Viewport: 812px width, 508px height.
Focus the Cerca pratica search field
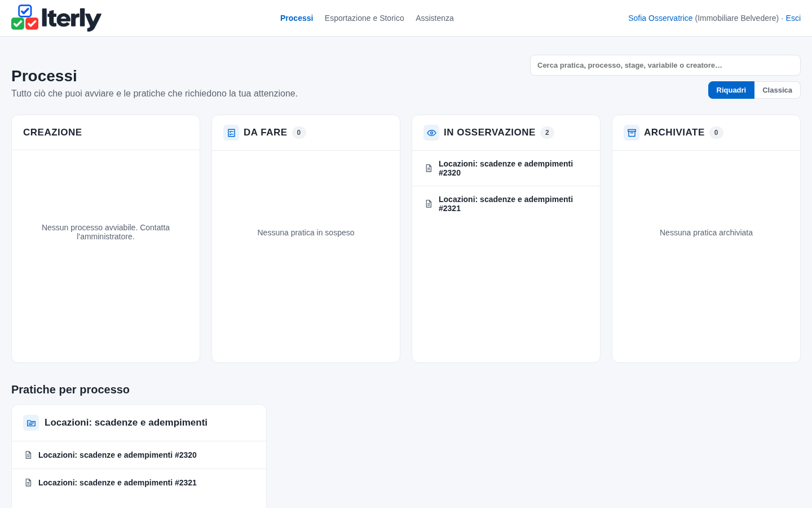click(x=665, y=65)
